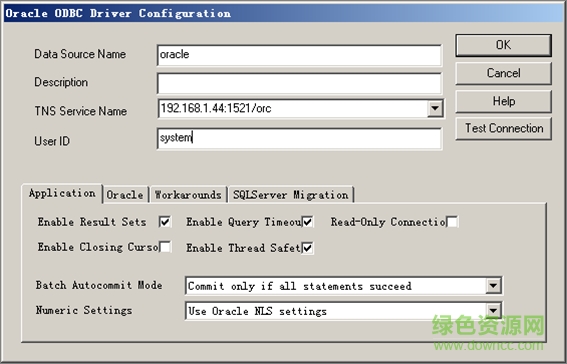Image resolution: width=567 pixels, height=364 pixels.
Task: Expand the Batch Autocommit Mode dropdown arrow
Action: pos(493,286)
